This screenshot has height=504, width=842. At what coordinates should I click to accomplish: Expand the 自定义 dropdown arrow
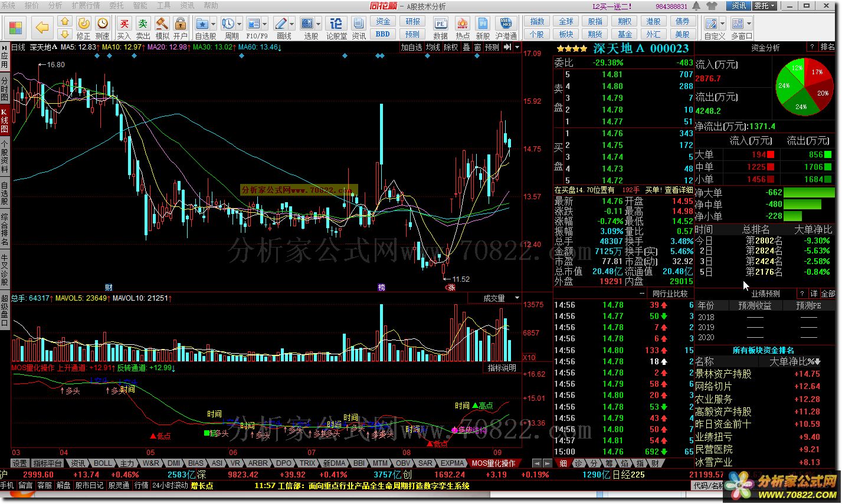(x=722, y=24)
